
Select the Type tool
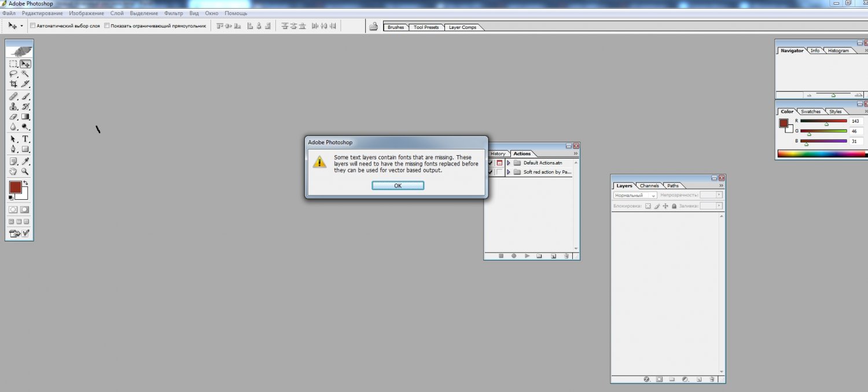coord(25,140)
